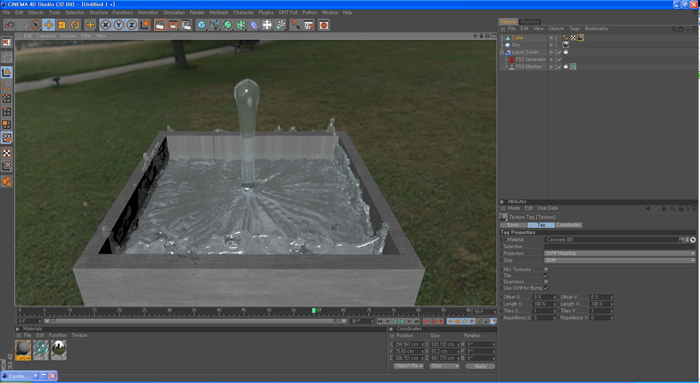Viewport: 700px width, 383px height.
Task: Open the deformer objects tool
Action: coord(254,25)
